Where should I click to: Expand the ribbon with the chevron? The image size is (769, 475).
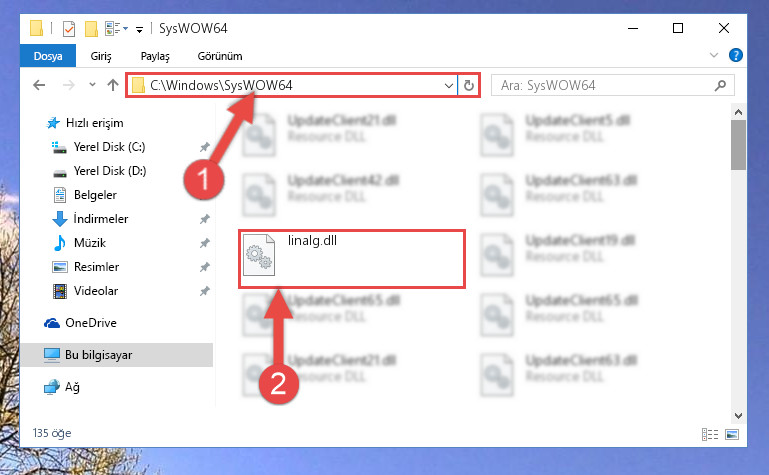(714, 55)
